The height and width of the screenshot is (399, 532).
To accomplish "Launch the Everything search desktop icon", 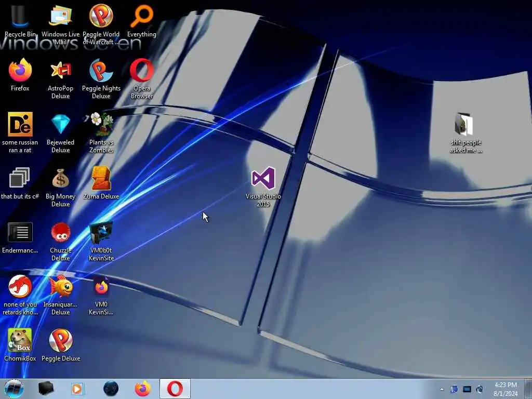I will click(x=142, y=16).
